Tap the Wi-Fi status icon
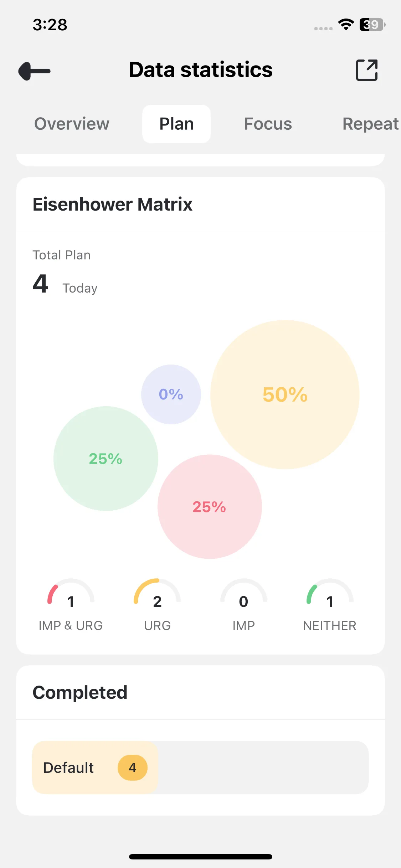 [346, 25]
